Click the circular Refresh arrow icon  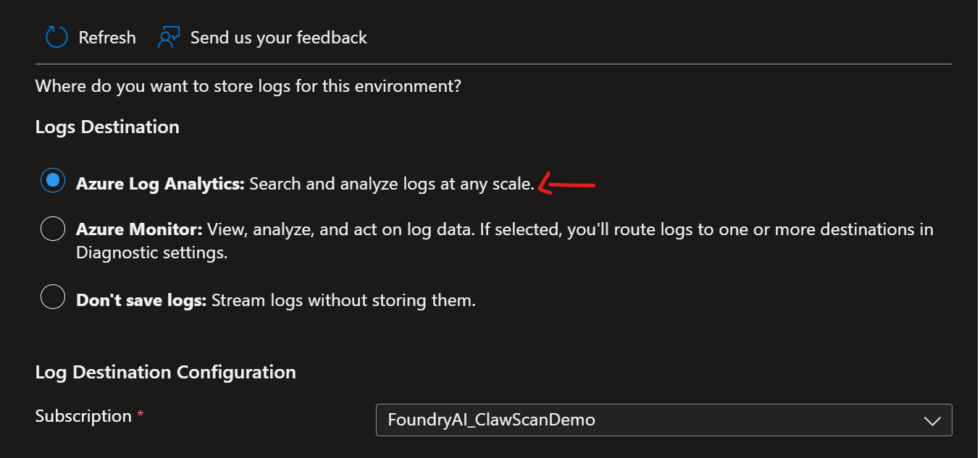coord(56,37)
